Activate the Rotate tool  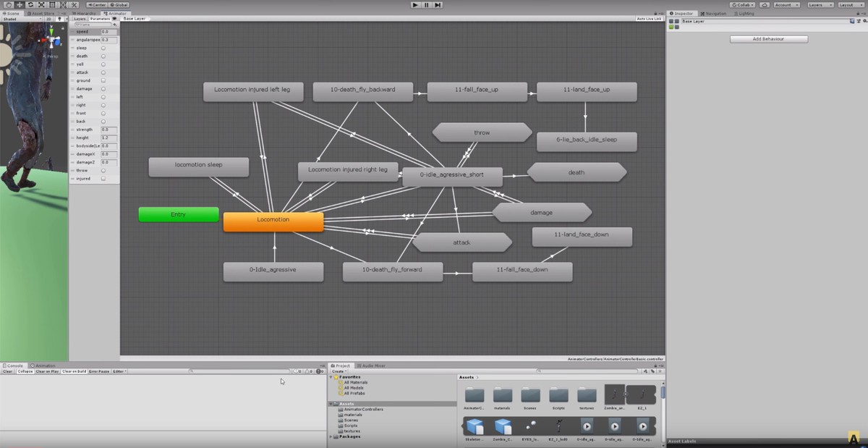pos(30,4)
